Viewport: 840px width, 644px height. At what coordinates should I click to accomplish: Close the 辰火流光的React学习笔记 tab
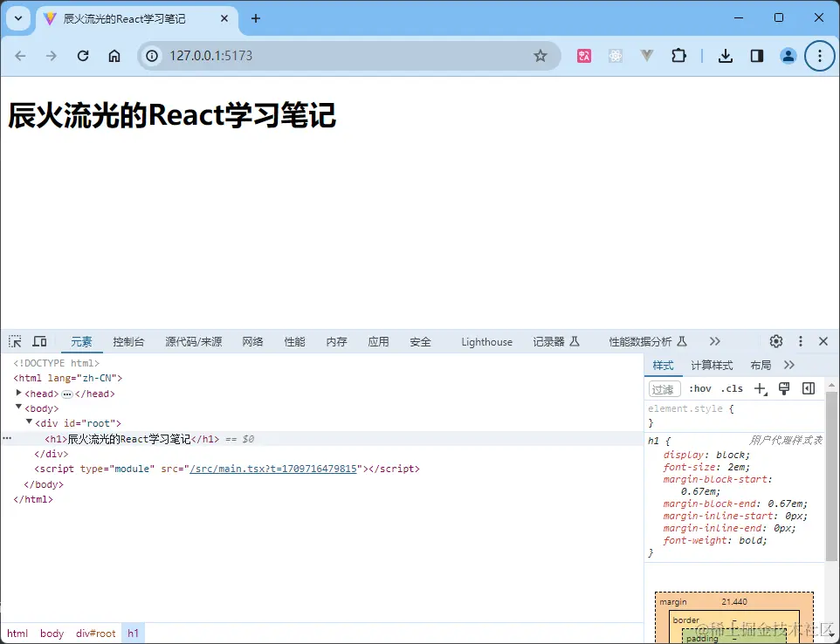[x=224, y=18]
